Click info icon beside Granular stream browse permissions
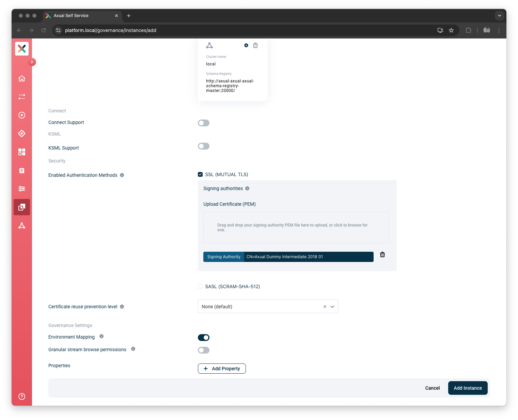The image size is (518, 420). [133, 349]
